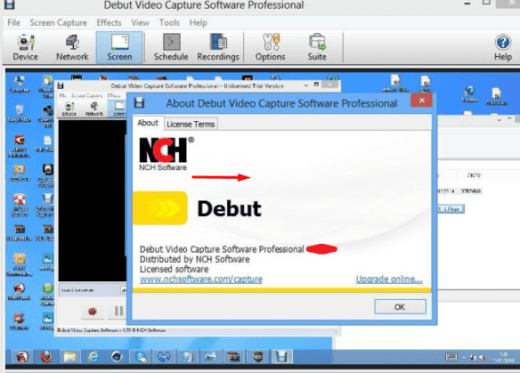Screen dimensions: 520x373
Task: Choose the Network capture toolbar icon
Action: click(x=72, y=47)
